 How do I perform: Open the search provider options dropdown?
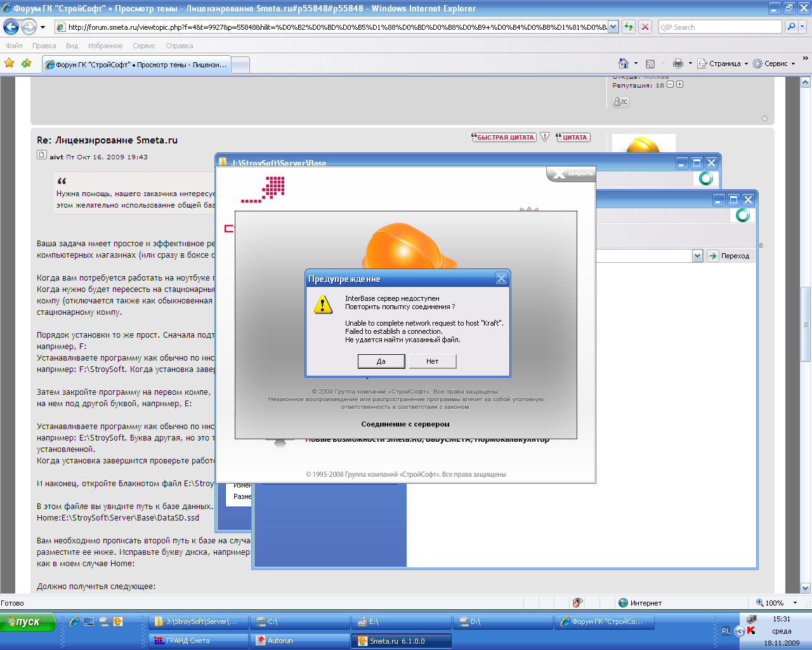click(802, 27)
